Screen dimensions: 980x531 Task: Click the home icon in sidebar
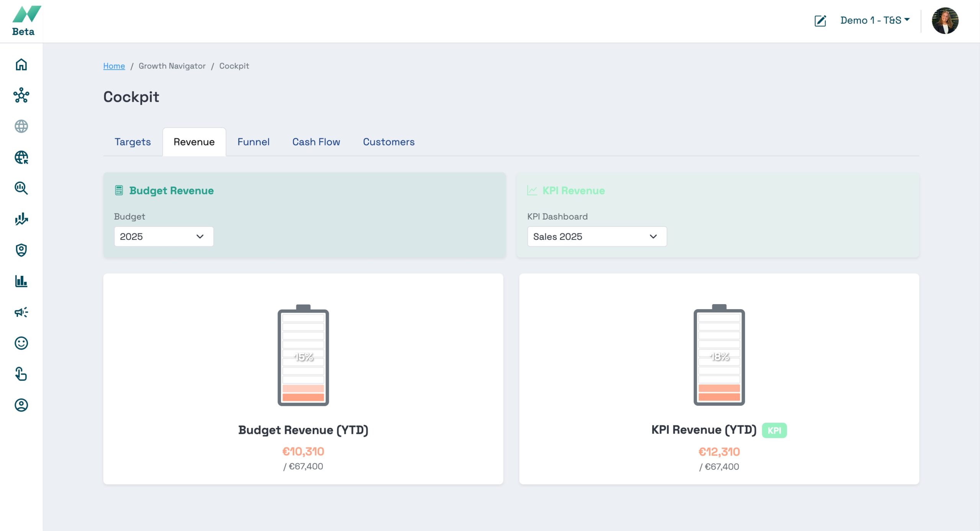pyautogui.click(x=21, y=64)
